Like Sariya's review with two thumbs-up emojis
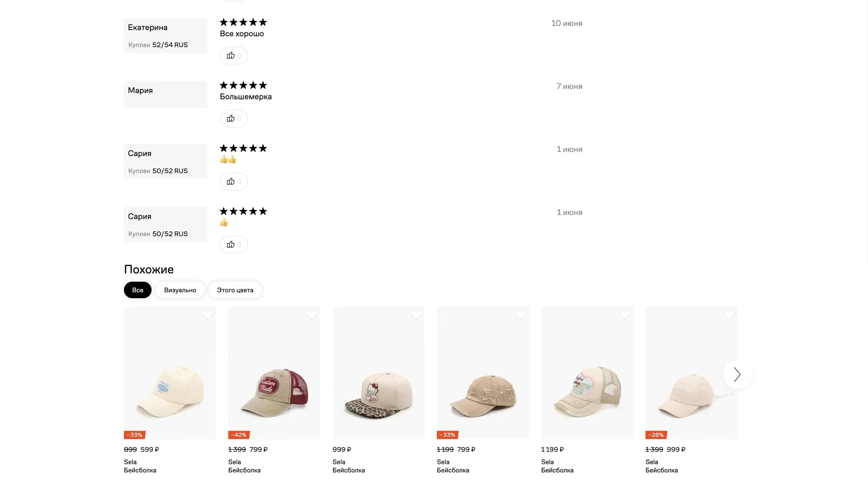Screen dimensions: 868x488 click(x=234, y=182)
